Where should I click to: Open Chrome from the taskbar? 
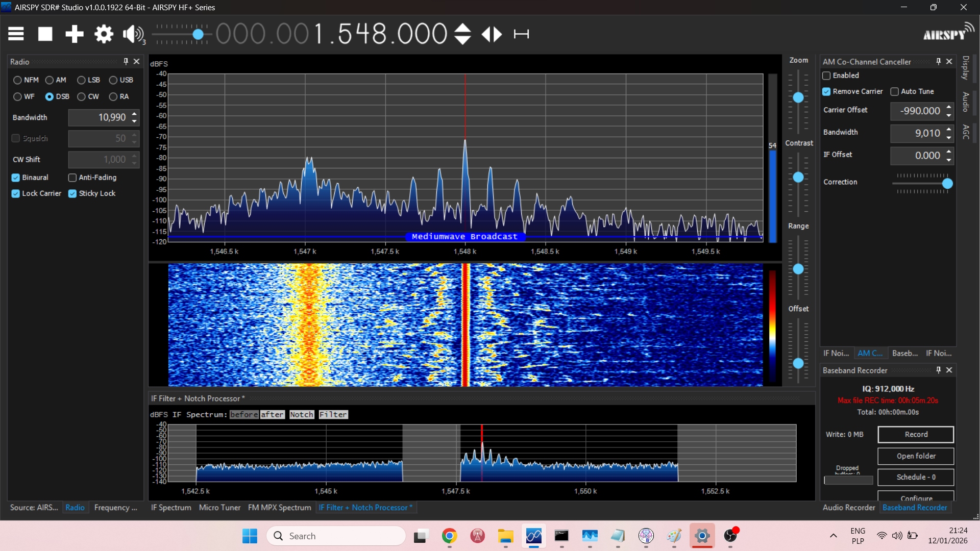coord(449,536)
